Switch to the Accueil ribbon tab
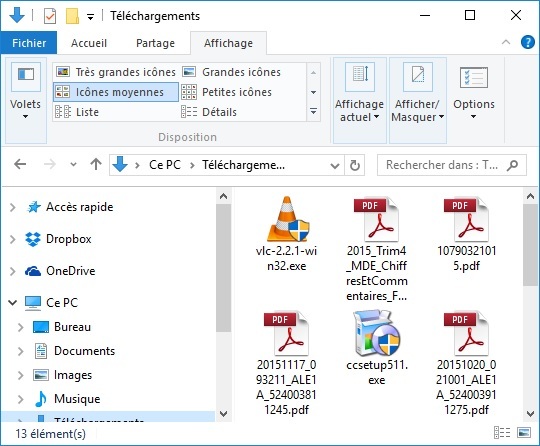540x446 pixels. pyautogui.click(x=89, y=43)
